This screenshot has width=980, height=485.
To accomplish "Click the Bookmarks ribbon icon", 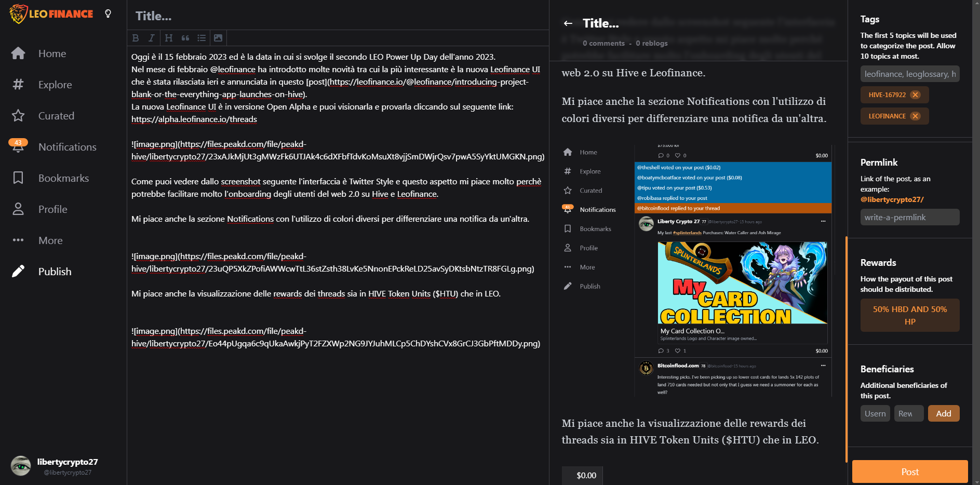I will 18,178.
